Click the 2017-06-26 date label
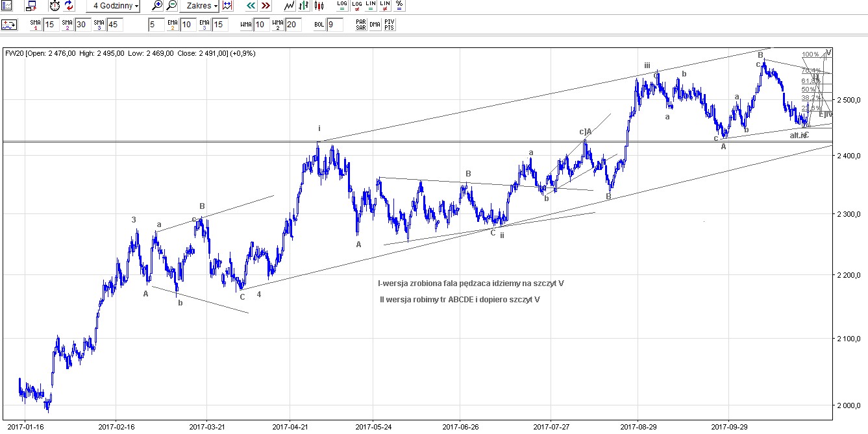Screen dimensions: 868x434 coord(460,428)
